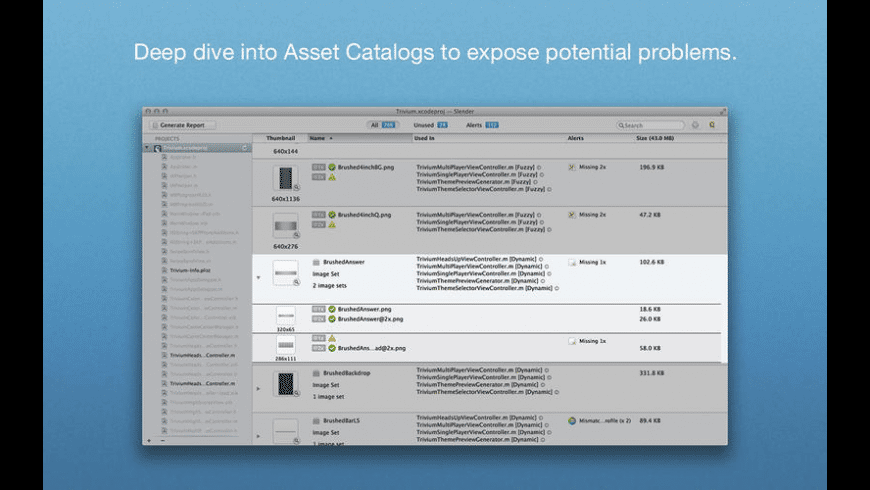Click the Thumbnail column header
This screenshot has width=870, height=490.
coord(280,138)
